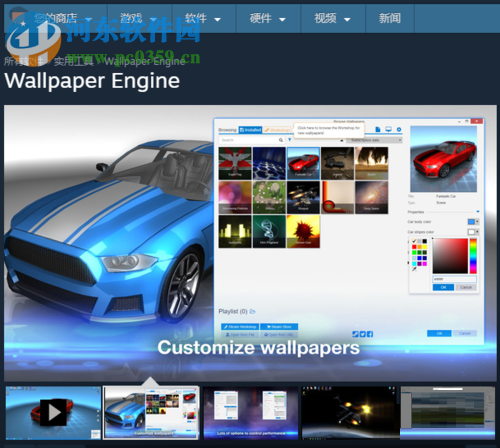The width and height of the screenshot is (500, 448).
Task: Open the 视频 navigation menu
Action: [333, 18]
